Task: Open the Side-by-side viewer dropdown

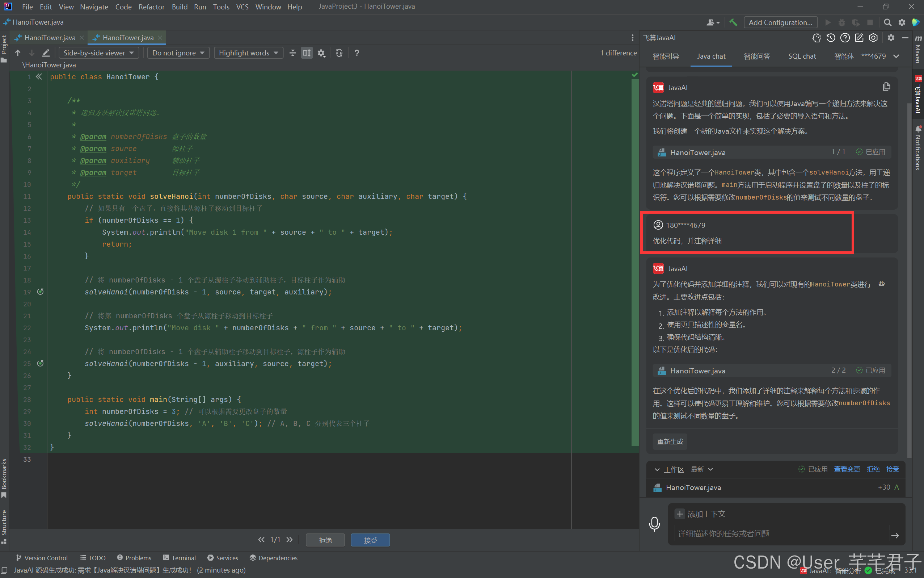Action: pyautogui.click(x=98, y=53)
